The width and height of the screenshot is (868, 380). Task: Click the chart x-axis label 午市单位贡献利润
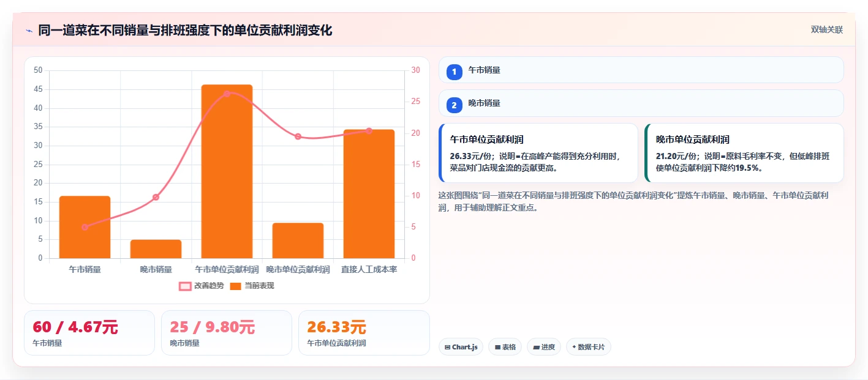point(227,269)
